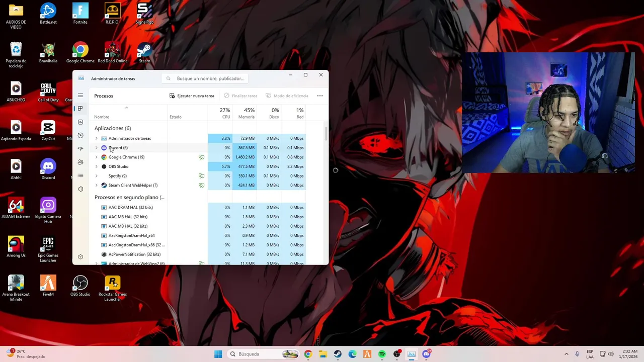This screenshot has width=644, height=362.
Task: Click the ESP LAA language indicator
Action: (590, 354)
